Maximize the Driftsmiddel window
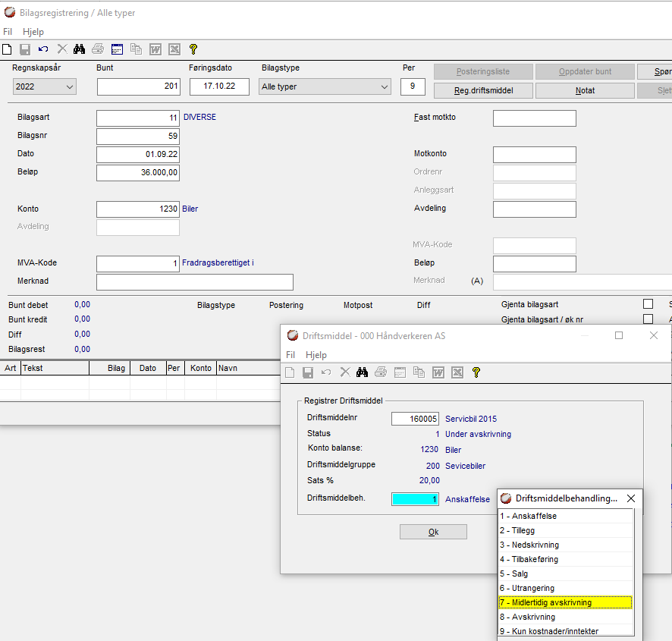 [619, 335]
